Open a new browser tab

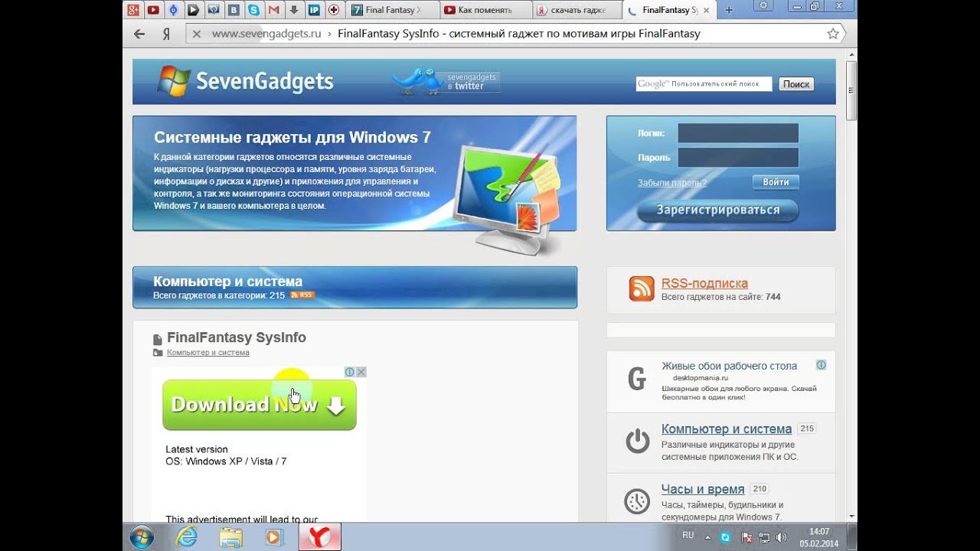click(x=729, y=10)
